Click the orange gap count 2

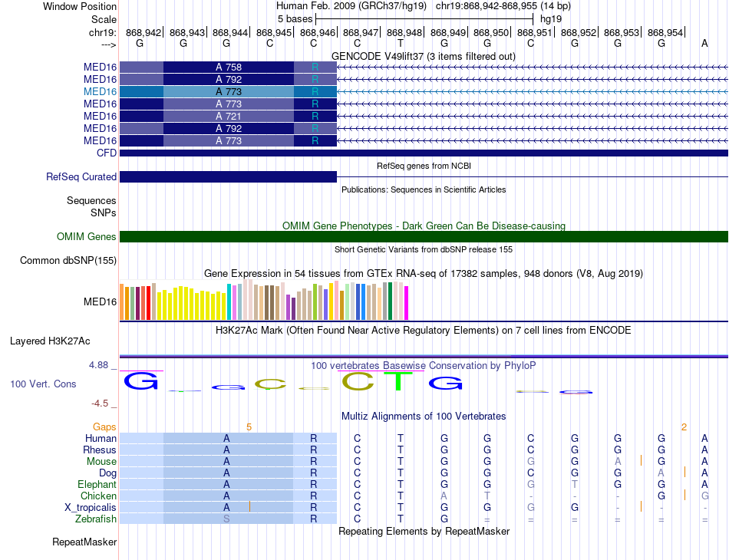click(684, 427)
